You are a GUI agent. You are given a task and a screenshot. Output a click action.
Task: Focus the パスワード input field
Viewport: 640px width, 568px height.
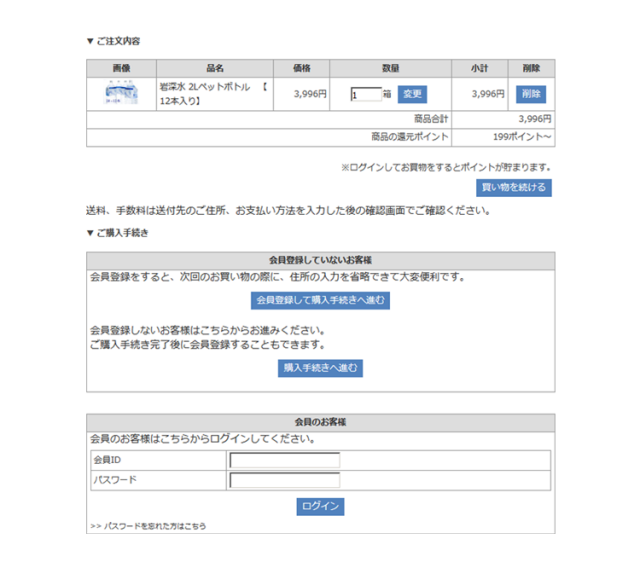[x=285, y=480]
